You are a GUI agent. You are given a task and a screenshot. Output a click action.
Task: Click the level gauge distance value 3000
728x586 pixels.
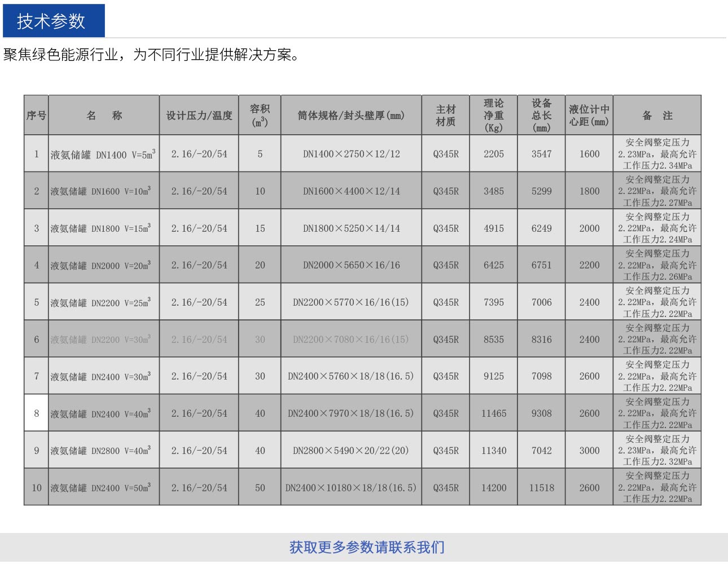(x=589, y=451)
